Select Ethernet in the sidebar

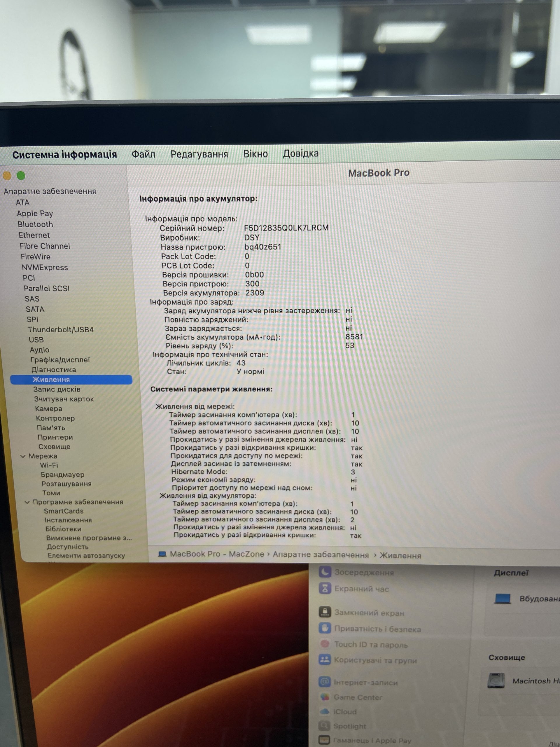(x=34, y=235)
